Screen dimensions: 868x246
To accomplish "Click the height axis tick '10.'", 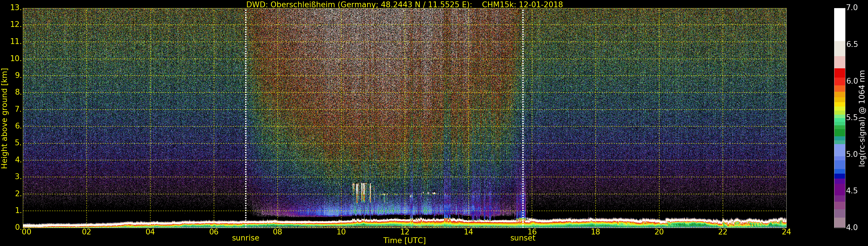I will pyautogui.click(x=16, y=58).
